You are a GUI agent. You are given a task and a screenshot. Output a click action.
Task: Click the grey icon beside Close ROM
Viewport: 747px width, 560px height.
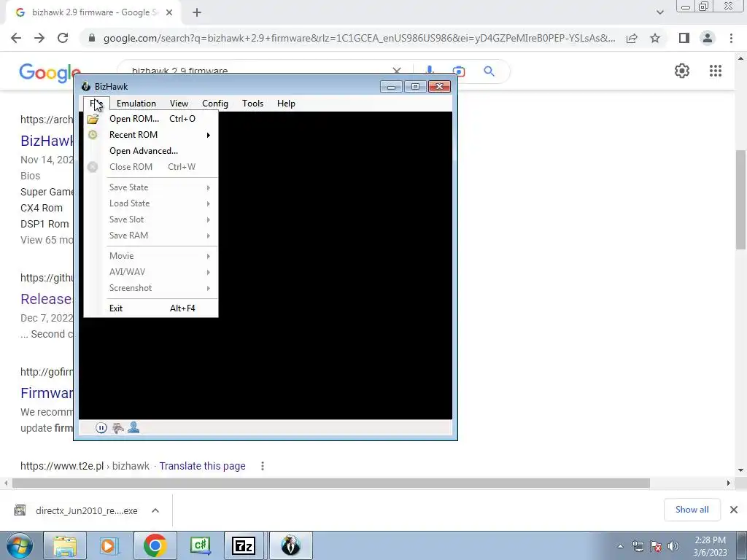tap(93, 167)
